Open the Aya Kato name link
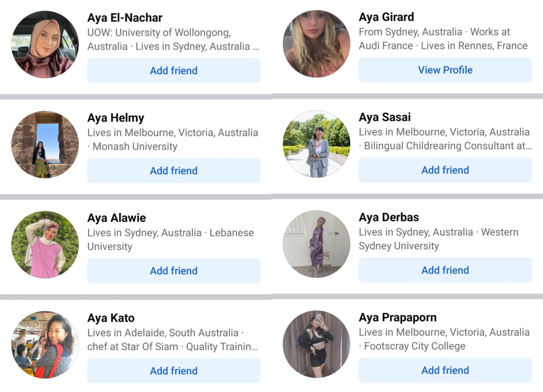543x392 pixels. (111, 318)
